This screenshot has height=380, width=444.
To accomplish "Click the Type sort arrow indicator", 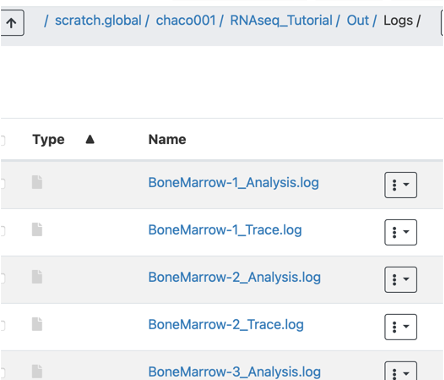I will coord(90,139).
